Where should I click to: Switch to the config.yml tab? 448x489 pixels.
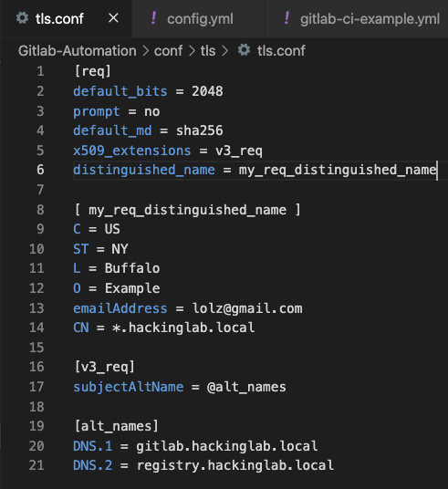click(x=199, y=19)
